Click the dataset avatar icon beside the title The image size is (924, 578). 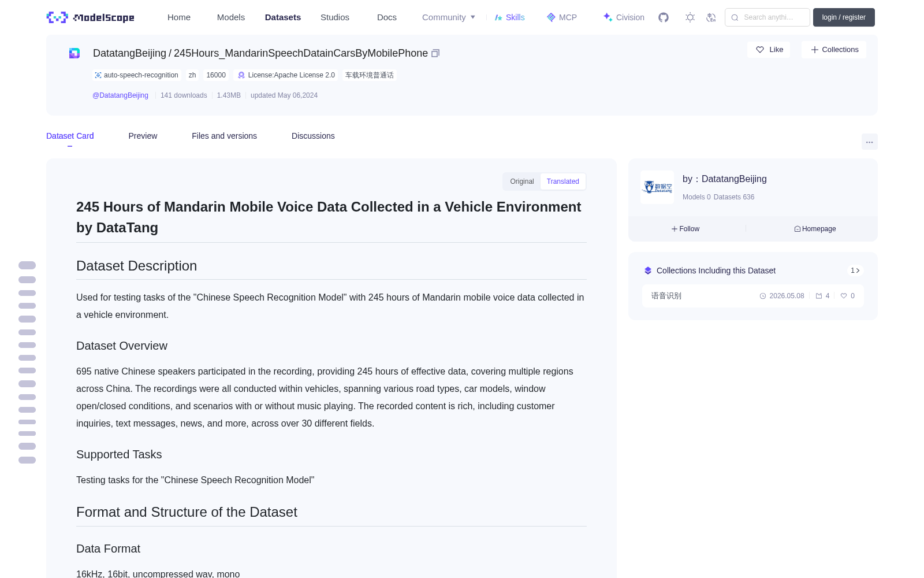coord(74,53)
